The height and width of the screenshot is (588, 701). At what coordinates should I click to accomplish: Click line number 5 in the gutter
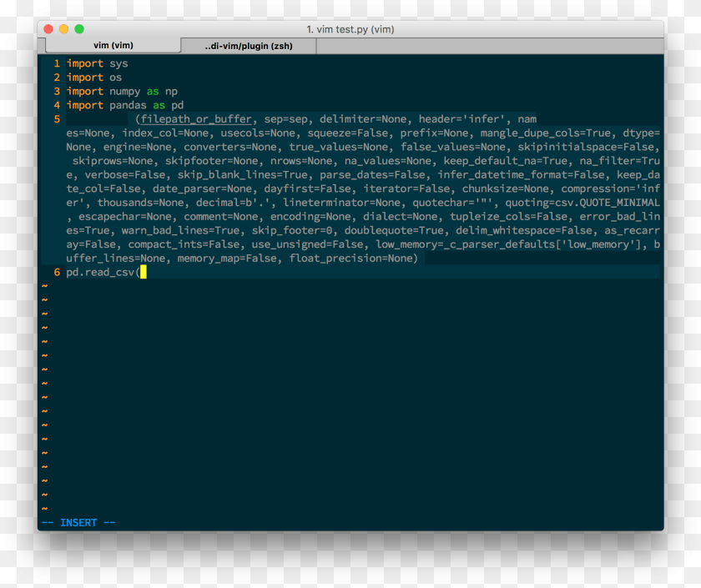pyautogui.click(x=57, y=119)
